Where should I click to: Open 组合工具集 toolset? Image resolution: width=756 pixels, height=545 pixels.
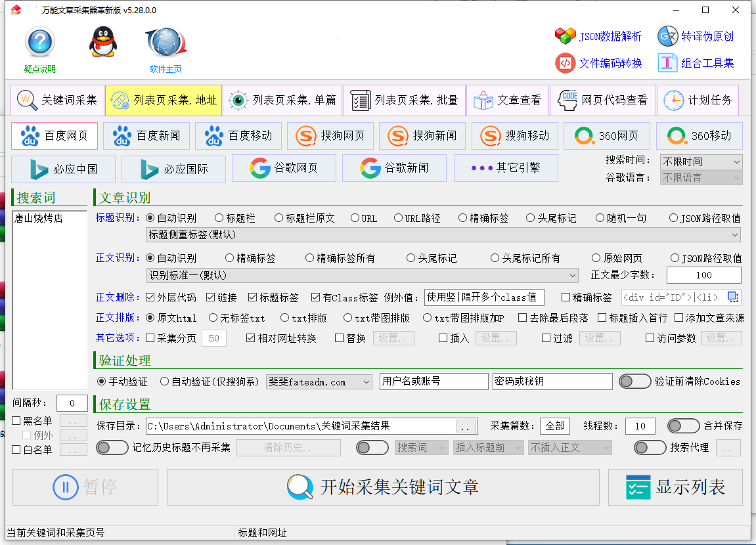point(696,63)
